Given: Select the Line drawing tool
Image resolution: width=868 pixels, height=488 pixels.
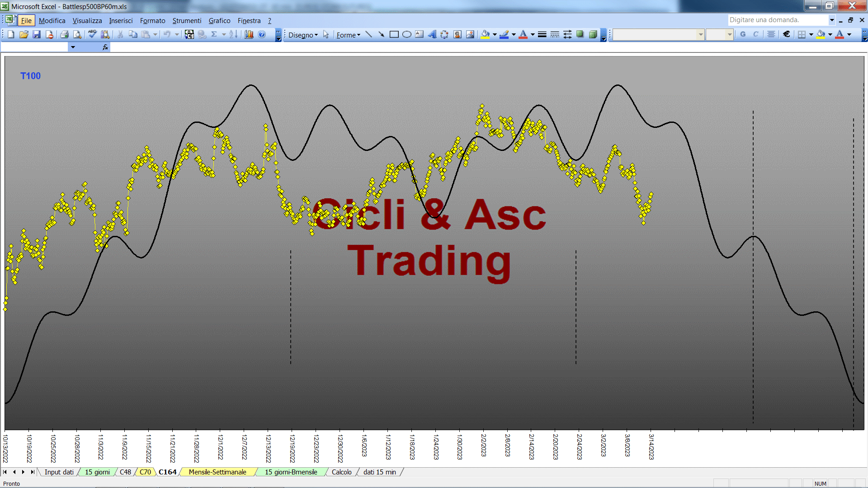Looking at the screenshot, I should pos(368,34).
